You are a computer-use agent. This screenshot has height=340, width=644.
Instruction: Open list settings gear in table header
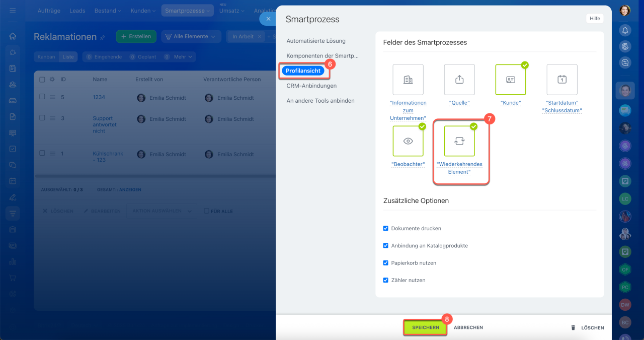click(52, 80)
